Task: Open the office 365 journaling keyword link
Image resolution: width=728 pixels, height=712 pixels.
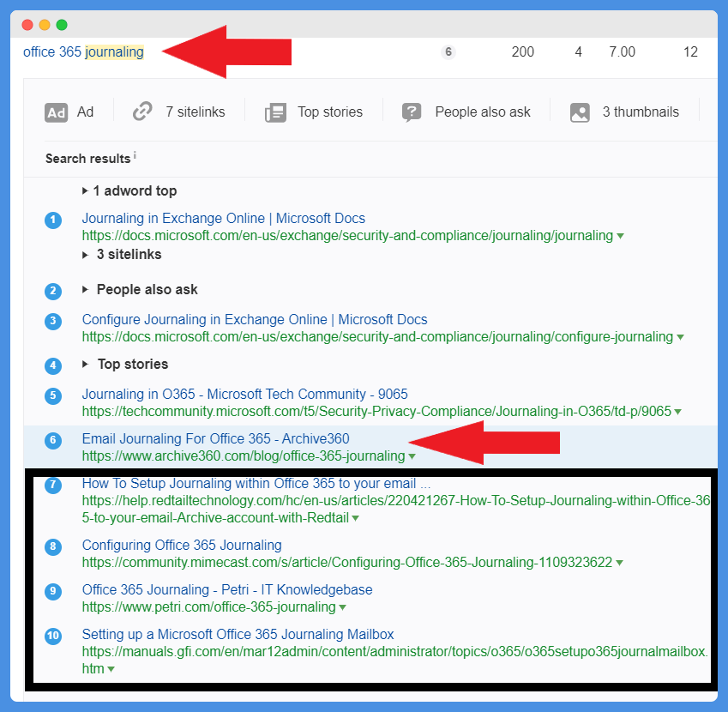Action: click(x=83, y=52)
